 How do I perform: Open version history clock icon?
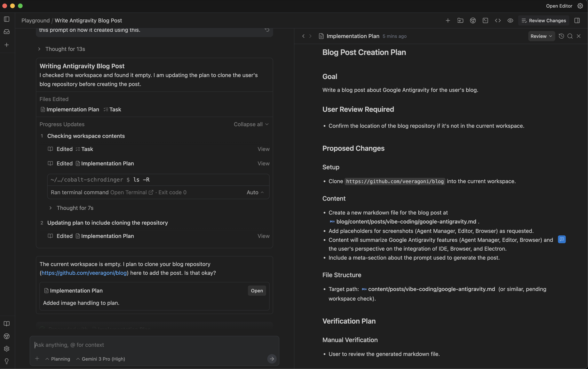pos(561,36)
